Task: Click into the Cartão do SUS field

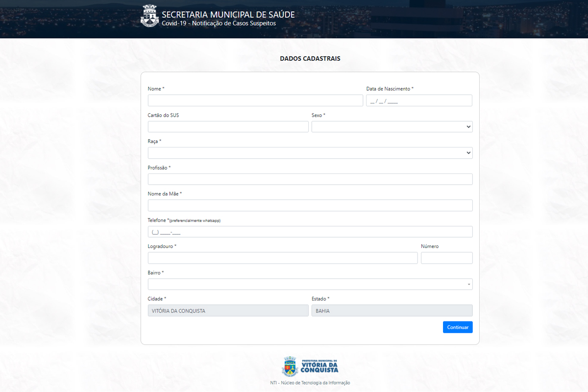Action: pos(228,127)
